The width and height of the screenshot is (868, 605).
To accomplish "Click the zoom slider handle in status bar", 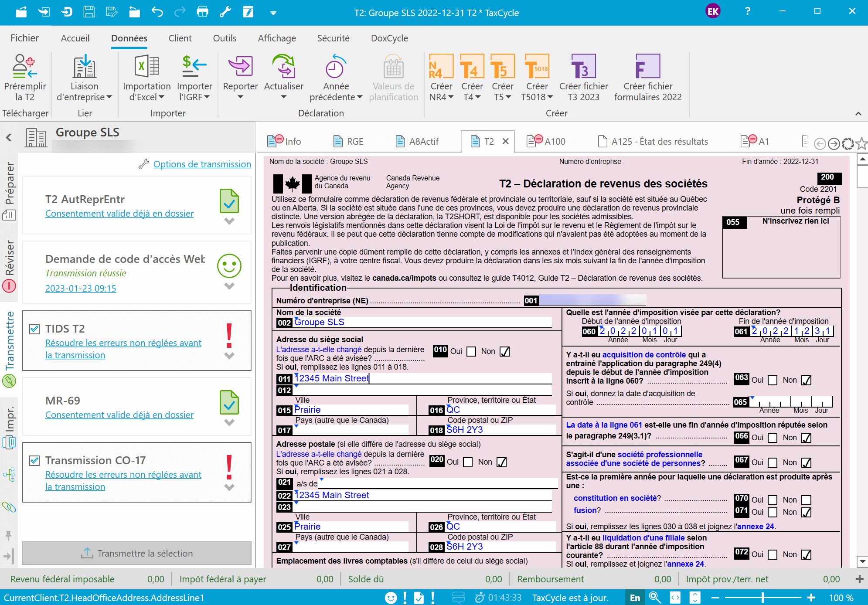I will (762, 598).
